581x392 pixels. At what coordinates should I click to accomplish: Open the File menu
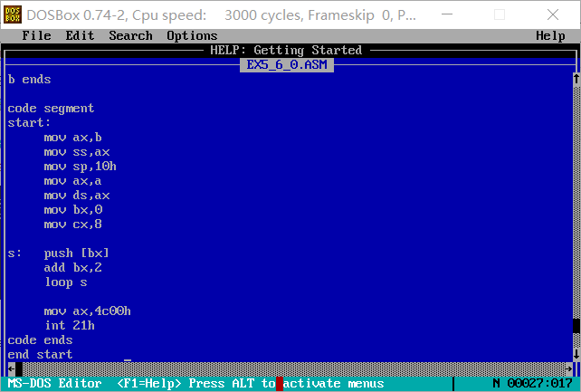click(x=36, y=35)
